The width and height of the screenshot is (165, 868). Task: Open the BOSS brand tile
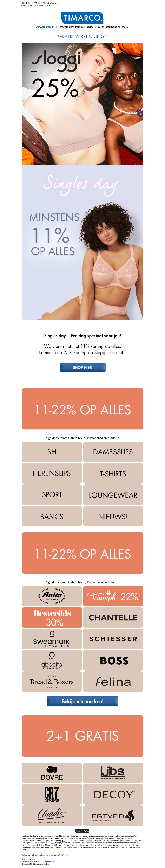(x=113, y=660)
